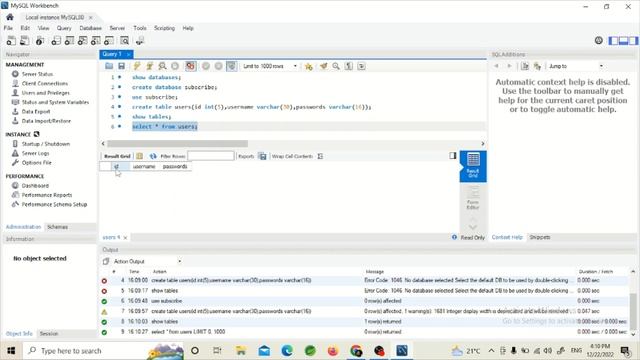Open the Query menu

click(x=64, y=28)
